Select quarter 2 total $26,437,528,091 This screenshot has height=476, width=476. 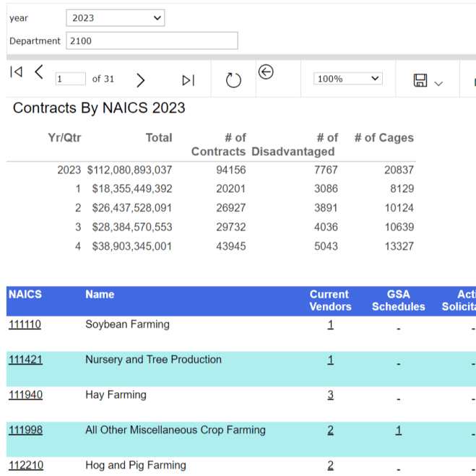tap(132, 208)
